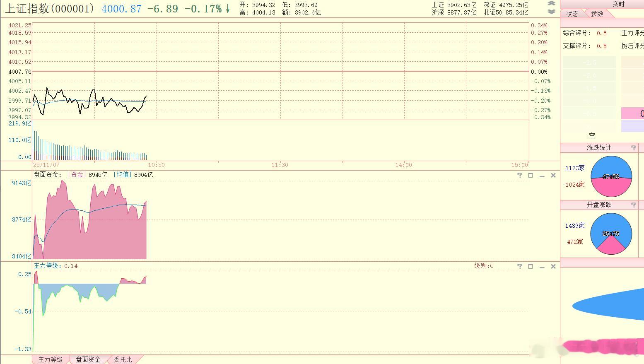Open the 委托比 bottom tab
644x364 pixels.
(x=123, y=359)
